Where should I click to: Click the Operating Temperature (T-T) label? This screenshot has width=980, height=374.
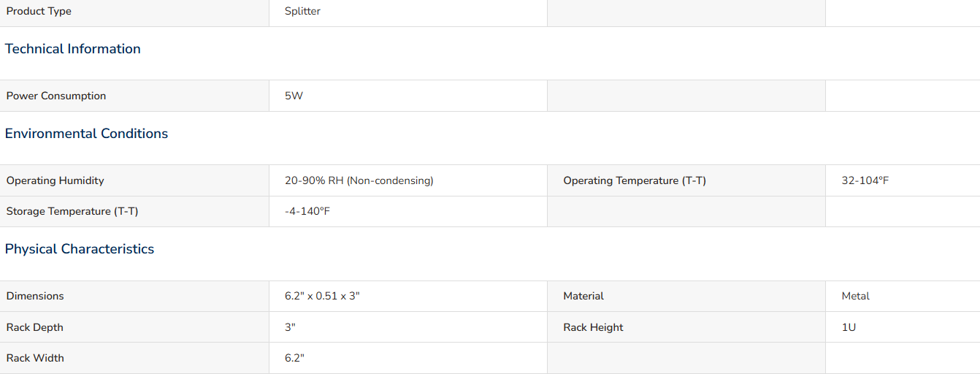click(635, 180)
